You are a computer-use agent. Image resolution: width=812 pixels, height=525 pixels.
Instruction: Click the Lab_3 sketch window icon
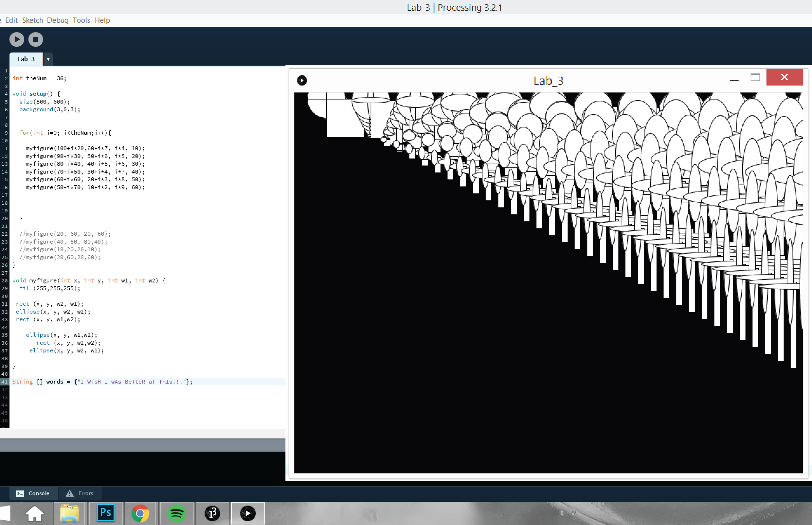tap(302, 80)
